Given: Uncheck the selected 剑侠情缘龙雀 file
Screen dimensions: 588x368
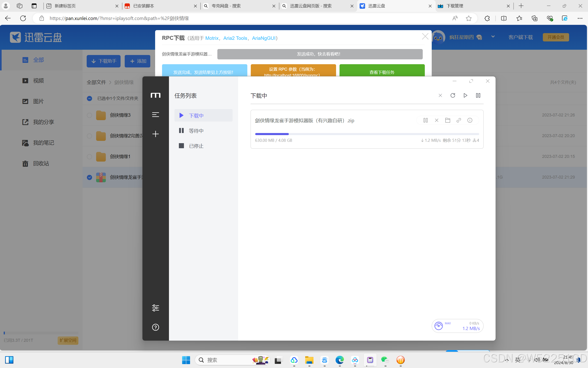Looking at the screenshot, I should click(x=89, y=177).
